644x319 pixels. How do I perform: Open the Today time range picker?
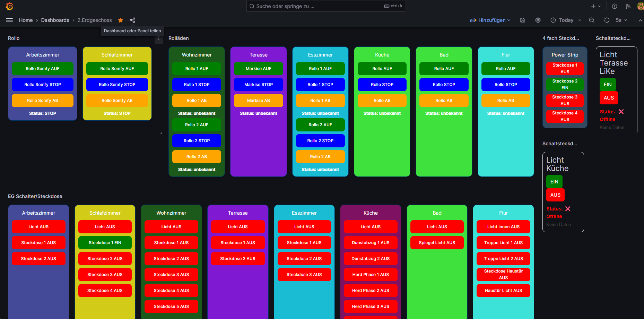[566, 20]
